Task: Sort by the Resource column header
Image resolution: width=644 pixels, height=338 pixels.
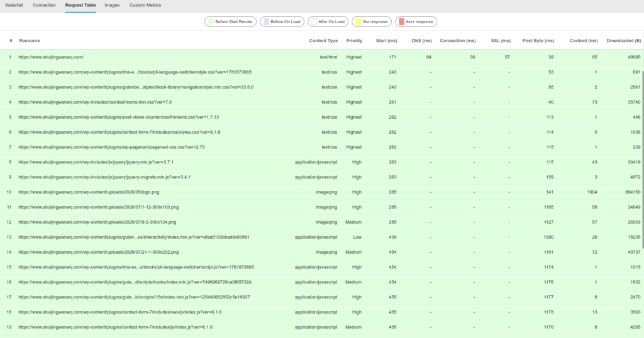Action: (30, 41)
